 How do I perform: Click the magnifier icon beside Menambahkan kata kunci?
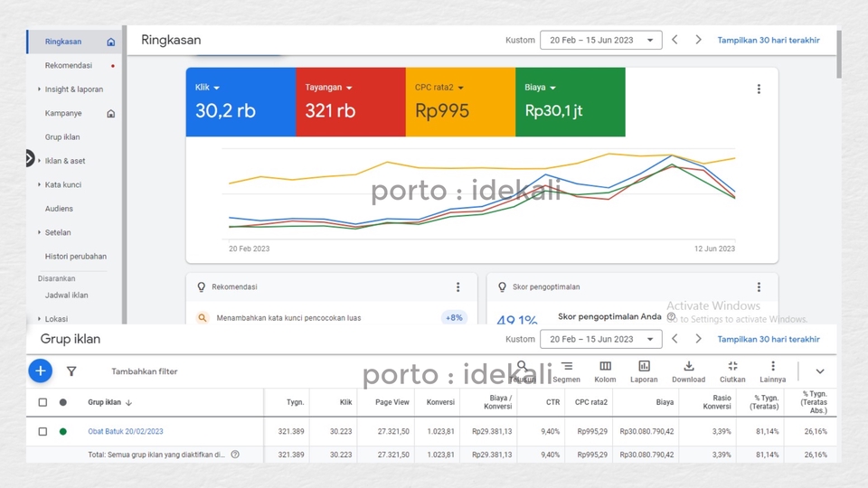203,318
